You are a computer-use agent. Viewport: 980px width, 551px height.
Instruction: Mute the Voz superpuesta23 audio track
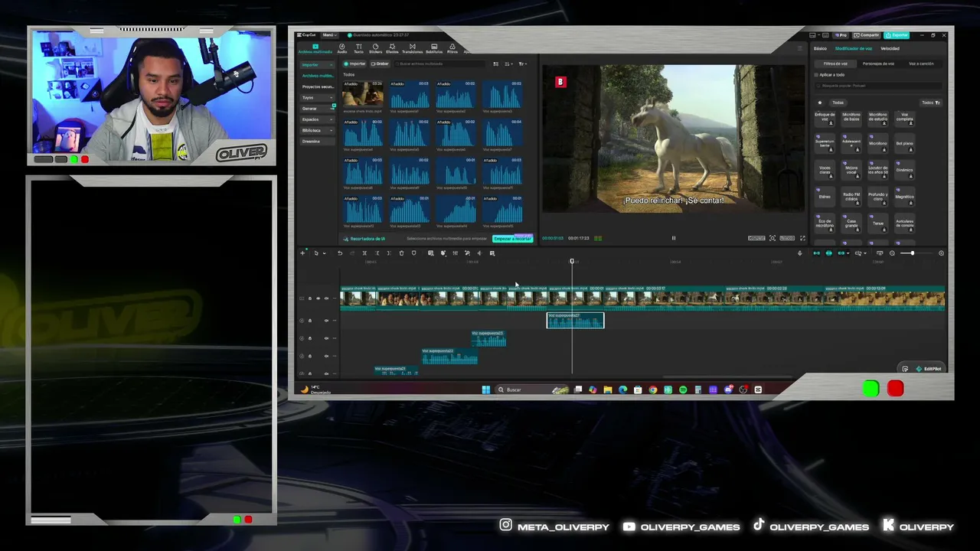tap(326, 338)
